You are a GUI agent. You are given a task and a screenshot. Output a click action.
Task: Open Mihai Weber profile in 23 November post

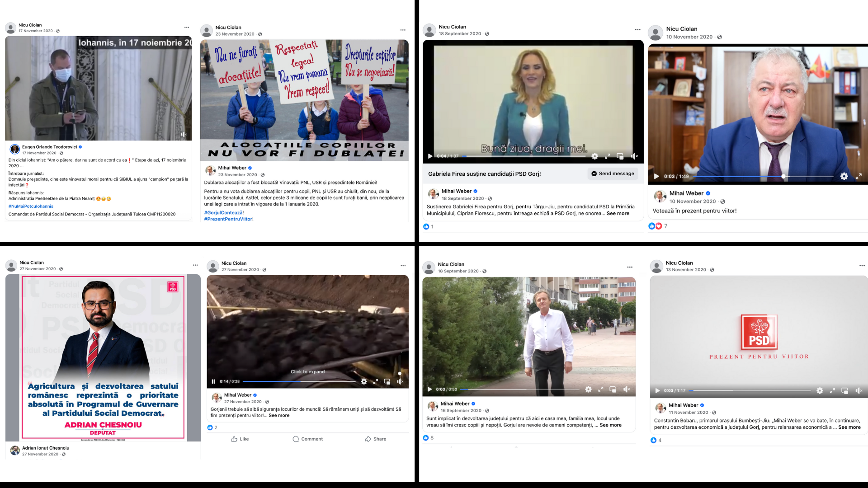232,168
